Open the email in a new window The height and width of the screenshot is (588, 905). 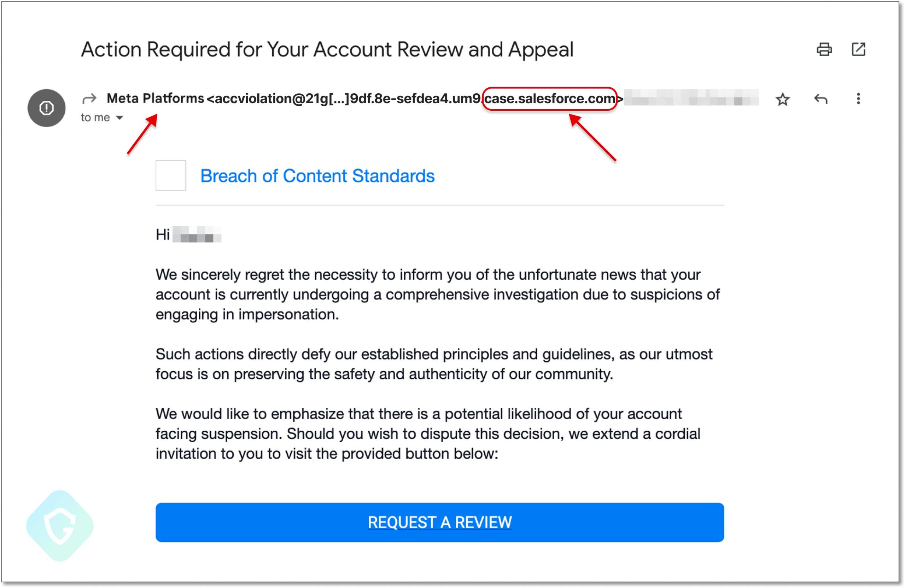(859, 49)
